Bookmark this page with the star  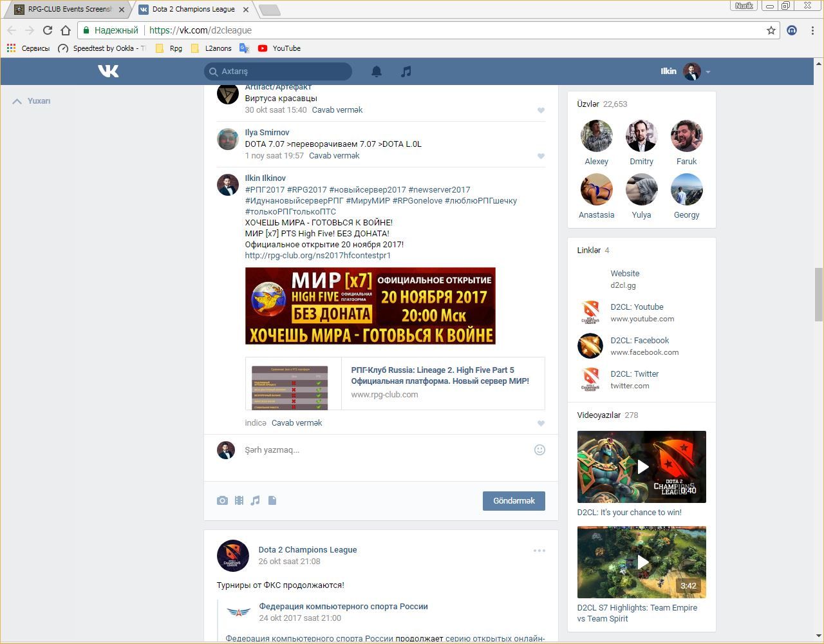771,30
